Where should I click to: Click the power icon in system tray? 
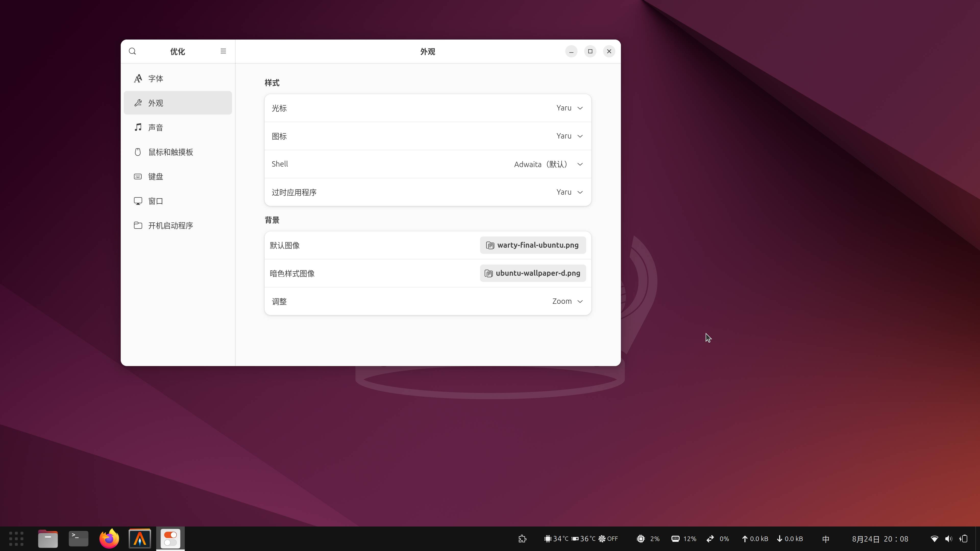[964, 539]
